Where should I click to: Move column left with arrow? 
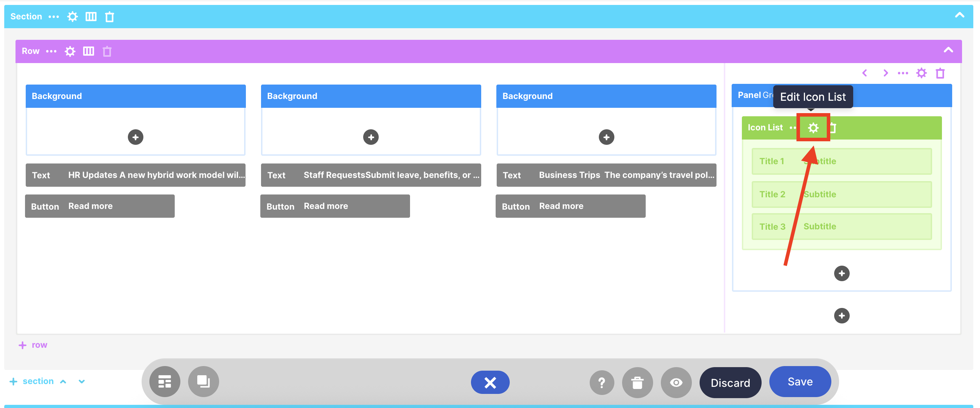[865, 73]
